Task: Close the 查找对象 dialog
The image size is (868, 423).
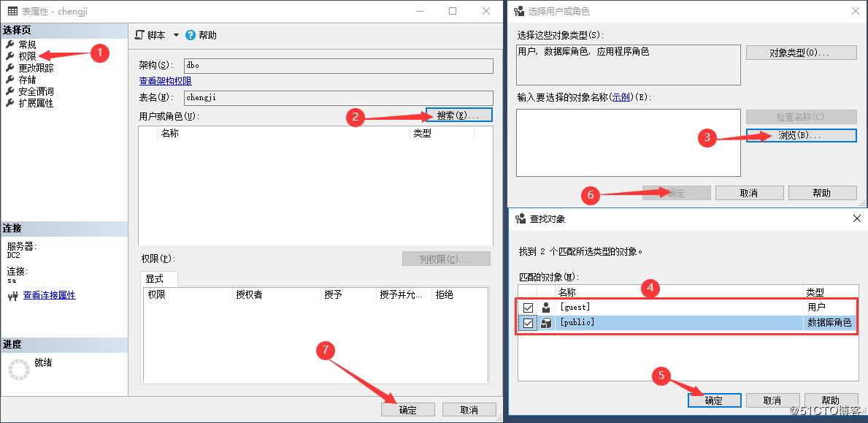Action: pyautogui.click(x=856, y=218)
